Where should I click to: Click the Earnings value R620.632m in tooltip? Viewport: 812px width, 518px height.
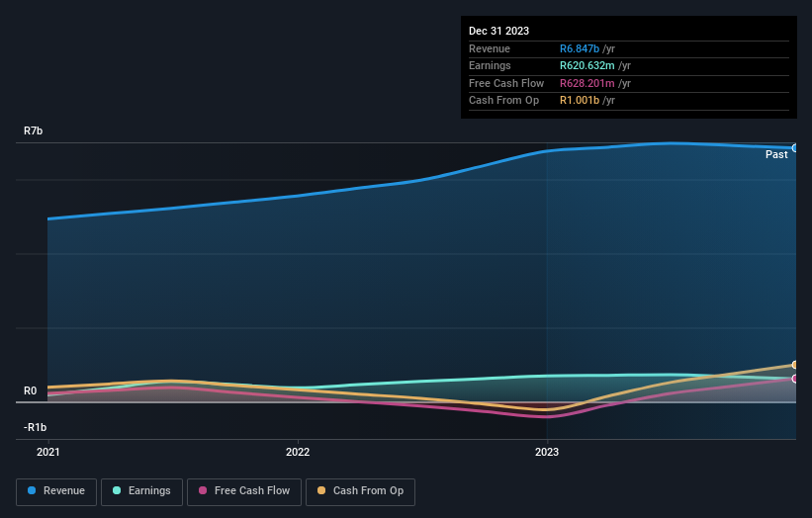tap(587, 65)
